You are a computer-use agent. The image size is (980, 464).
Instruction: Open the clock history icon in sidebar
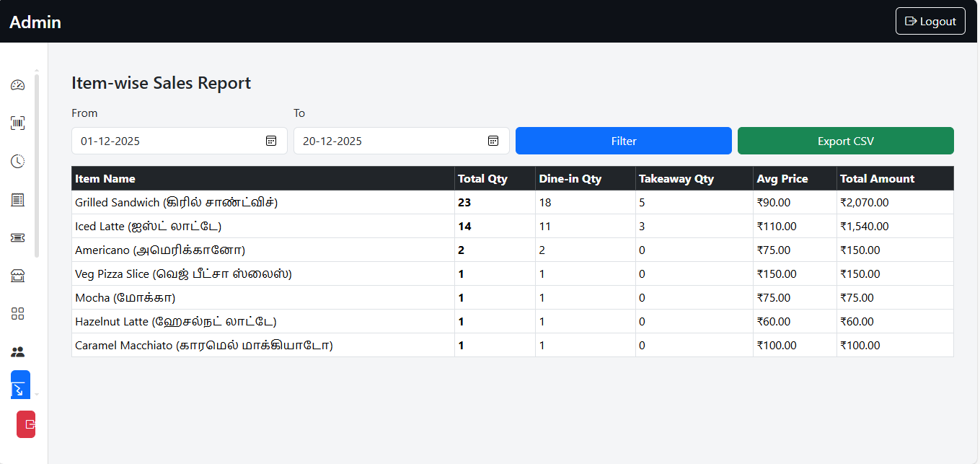tap(18, 162)
